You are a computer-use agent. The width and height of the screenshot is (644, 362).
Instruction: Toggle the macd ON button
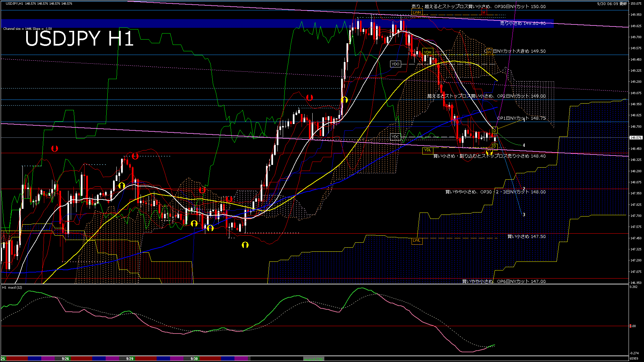pyautogui.click(x=314, y=359)
